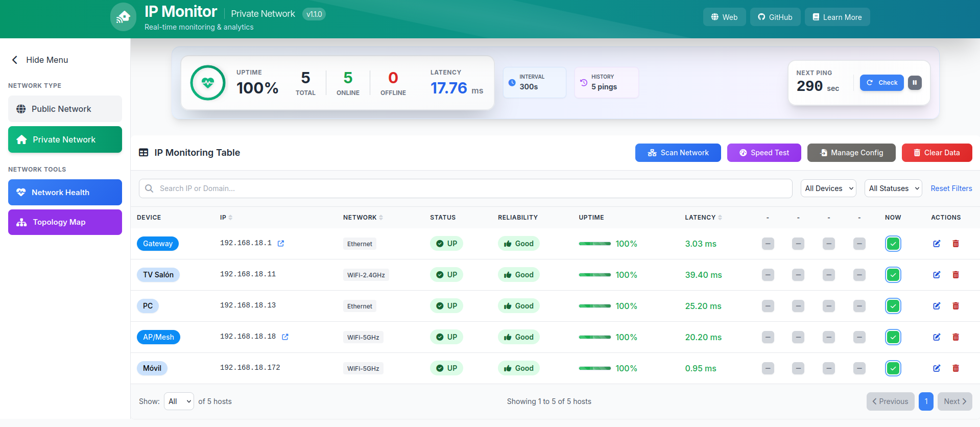Viewport: 980px width, 427px height.
Task: Delete the TV Salón device with trash icon
Action: 955,275
